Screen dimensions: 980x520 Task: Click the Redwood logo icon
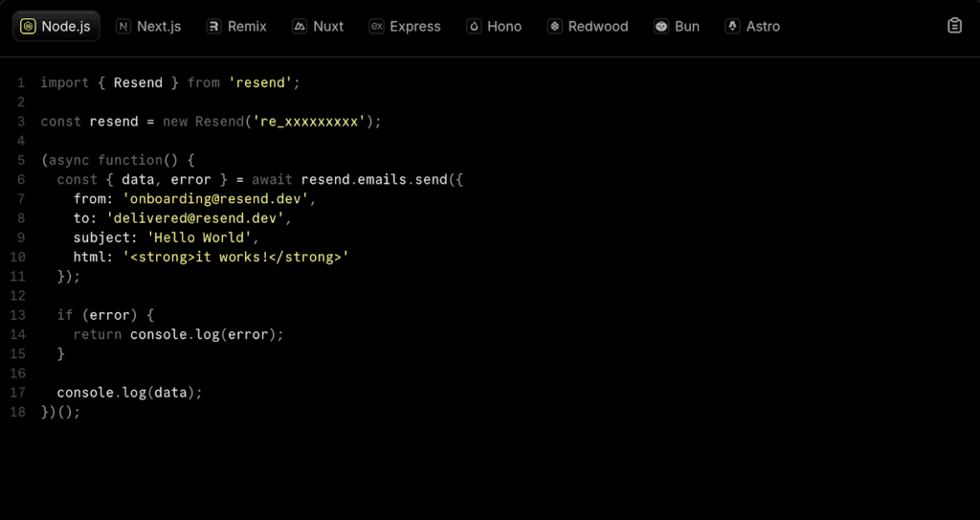pyautogui.click(x=555, y=26)
